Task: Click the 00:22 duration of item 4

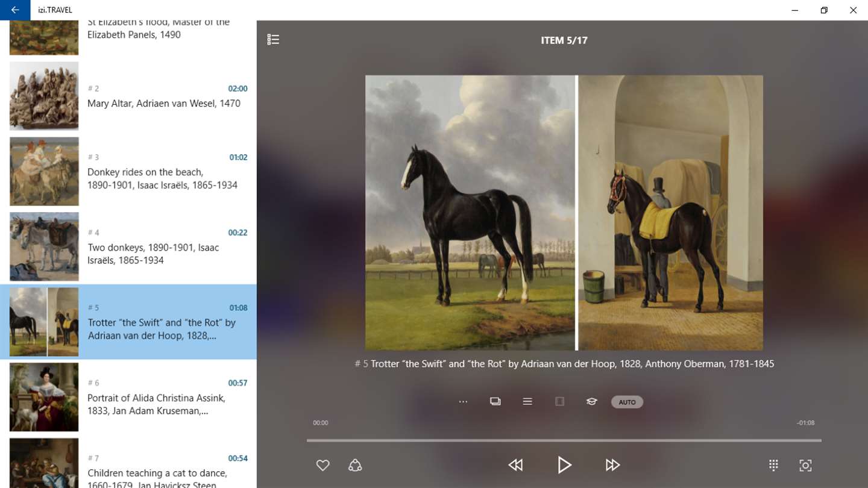Action: (237, 233)
